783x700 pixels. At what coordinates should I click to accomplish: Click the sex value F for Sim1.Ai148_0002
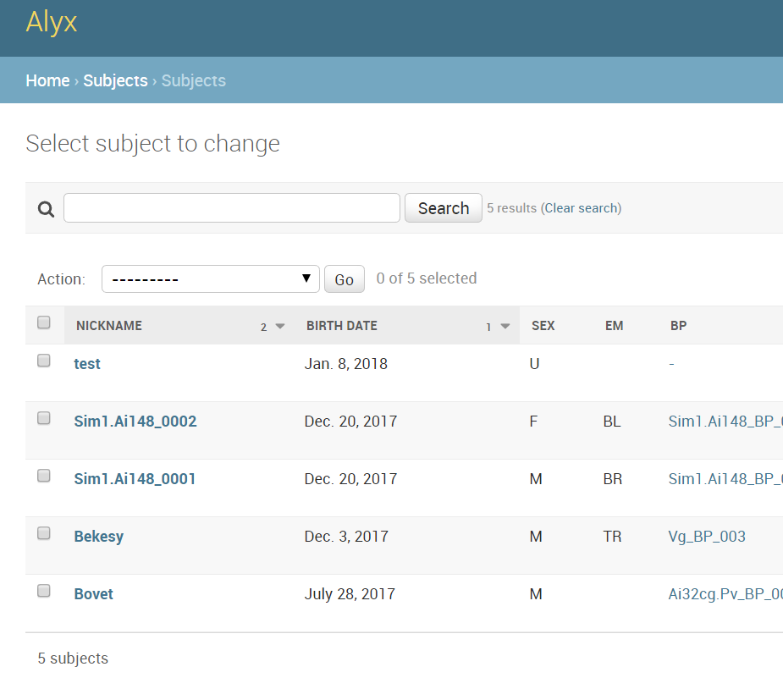(x=533, y=421)
